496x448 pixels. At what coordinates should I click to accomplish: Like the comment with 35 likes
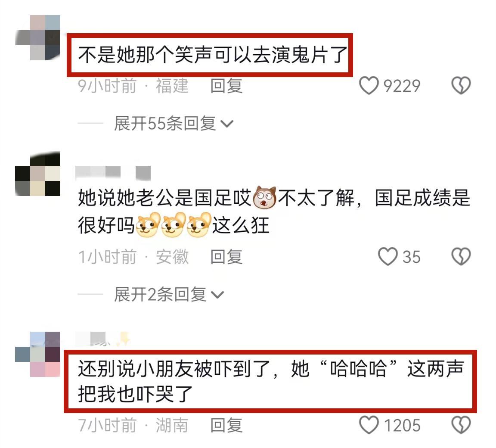click(388, 256)
